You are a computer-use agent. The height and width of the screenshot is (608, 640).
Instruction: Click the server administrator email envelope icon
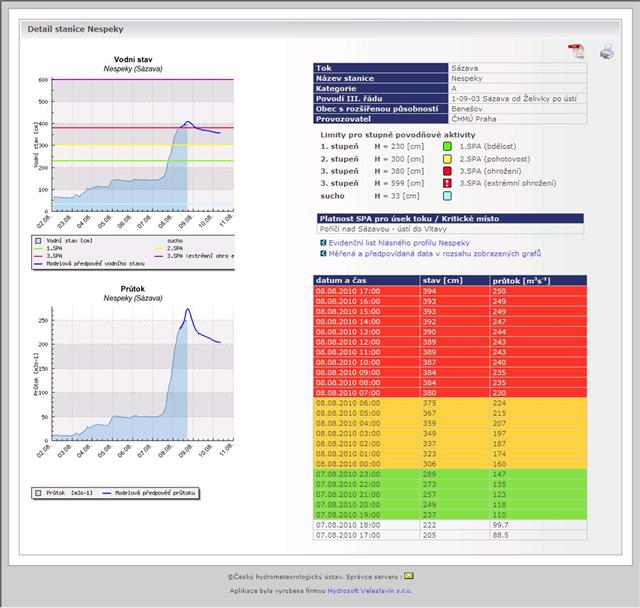pyautogui.click(x=409, y=576)
